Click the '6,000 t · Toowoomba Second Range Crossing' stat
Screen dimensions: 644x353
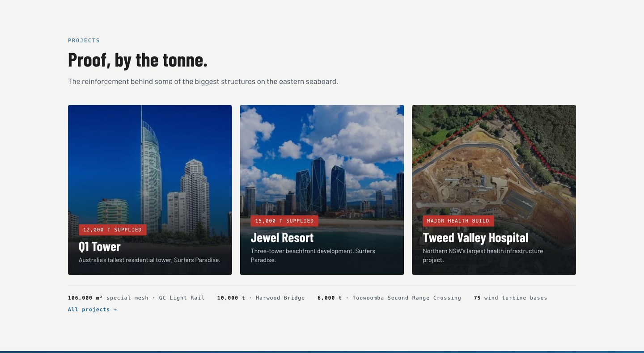(389, 298)
